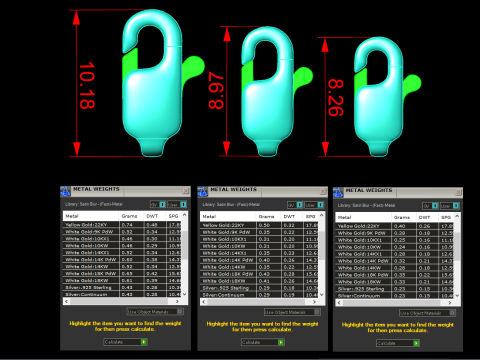The width and height of the screenshot is (480, 360).
Task: Click the green Calculate arrow in the right panel
Action: (416, 343)
